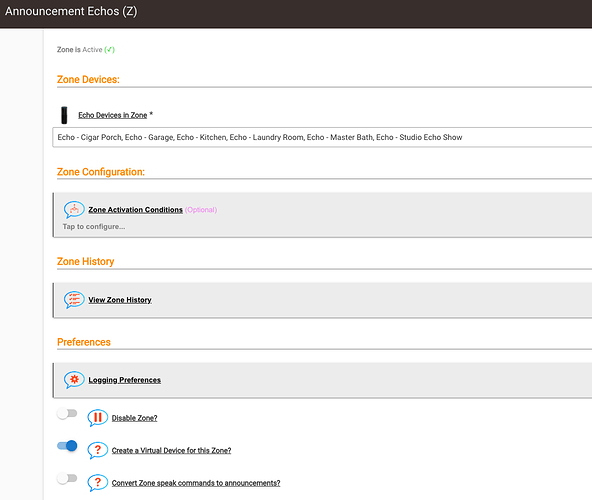Screen dimensions: 592x500
Task: Click the Zone Configuration: heading
Action: point(101,172)
